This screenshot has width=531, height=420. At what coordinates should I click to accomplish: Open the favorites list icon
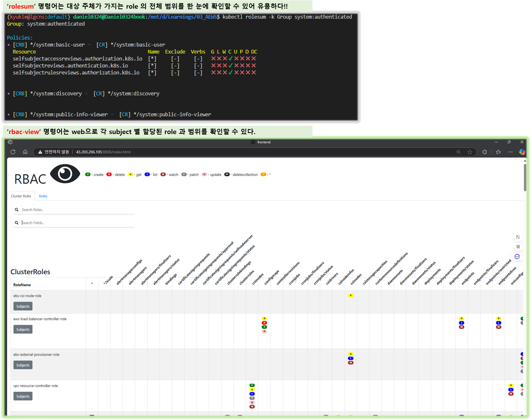[498, 152]
